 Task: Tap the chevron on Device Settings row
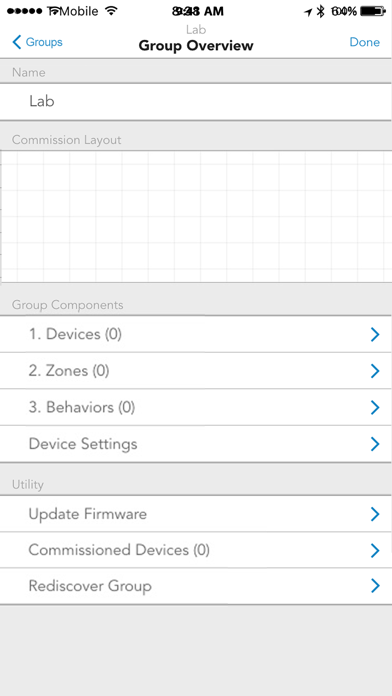click(x=375, y=444)
